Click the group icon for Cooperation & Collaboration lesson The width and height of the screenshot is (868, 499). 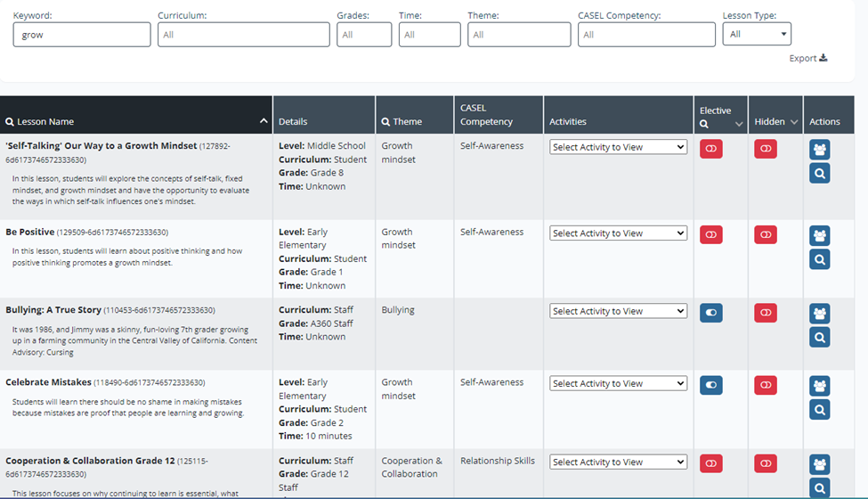pos(819,464)
